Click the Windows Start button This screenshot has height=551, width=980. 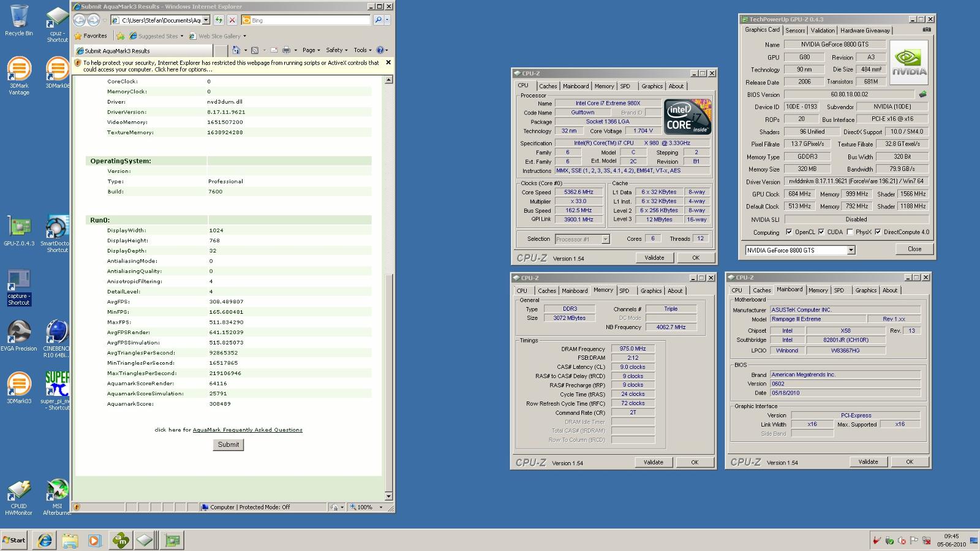(x=14, y=541)
